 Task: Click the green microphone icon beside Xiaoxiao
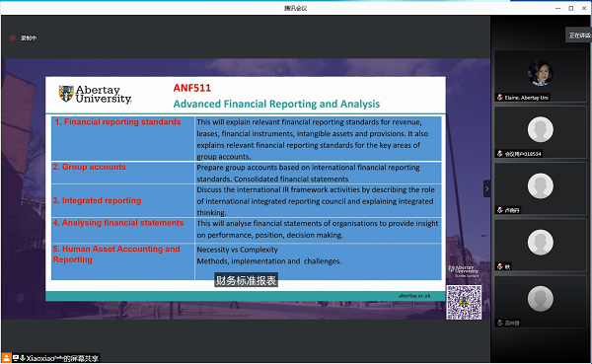(23, 357)
